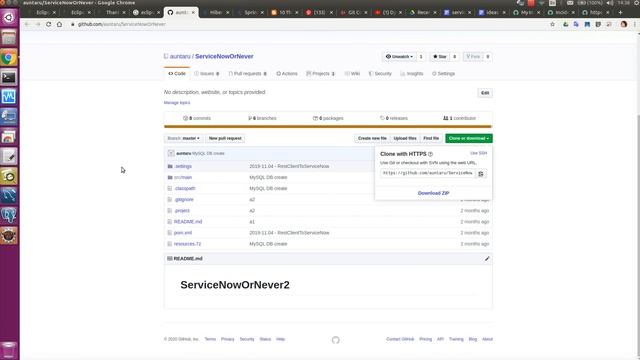Click the latest commit author auntaru
This screenshot has width=640, height=360.
(x=184, y=153)
